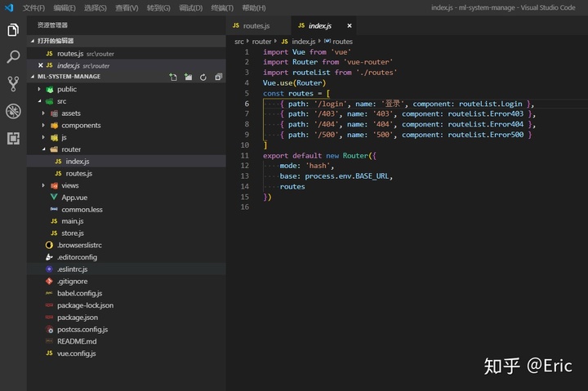Click on routeList.Error500 in code
Viewport: 588px width, 391px height.
tap(486, 135)
